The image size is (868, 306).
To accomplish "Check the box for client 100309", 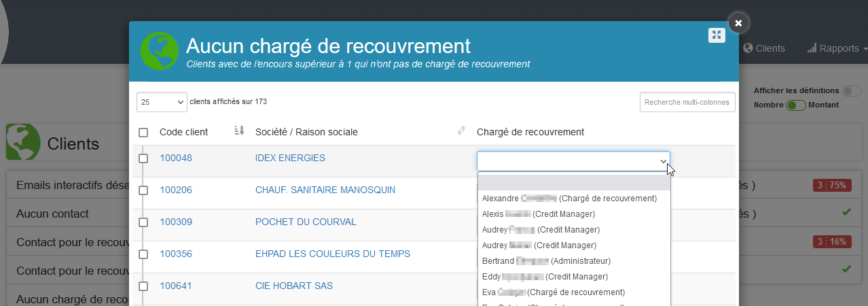I will coord(143,222).
